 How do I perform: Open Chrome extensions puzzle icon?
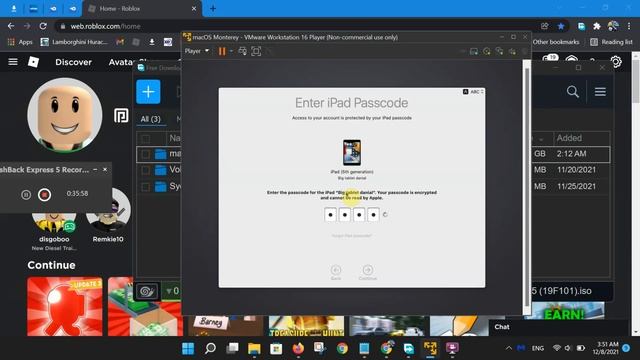[x=597, y=26]
